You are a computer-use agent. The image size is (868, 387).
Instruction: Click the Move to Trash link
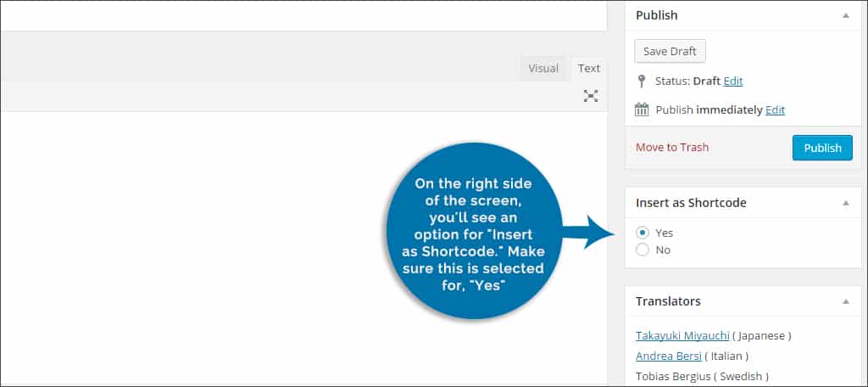tap(672, 148)
